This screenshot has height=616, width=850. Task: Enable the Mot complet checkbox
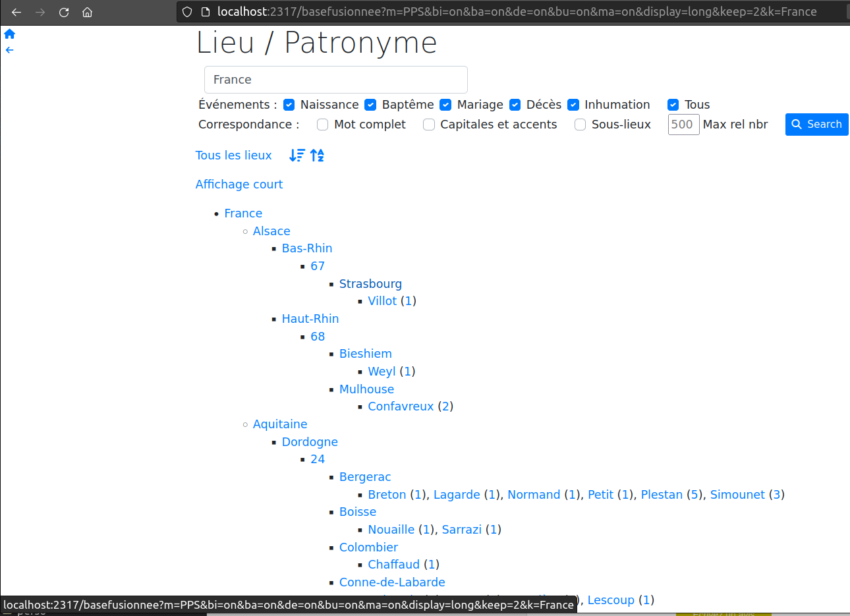[x=323, y=125]
